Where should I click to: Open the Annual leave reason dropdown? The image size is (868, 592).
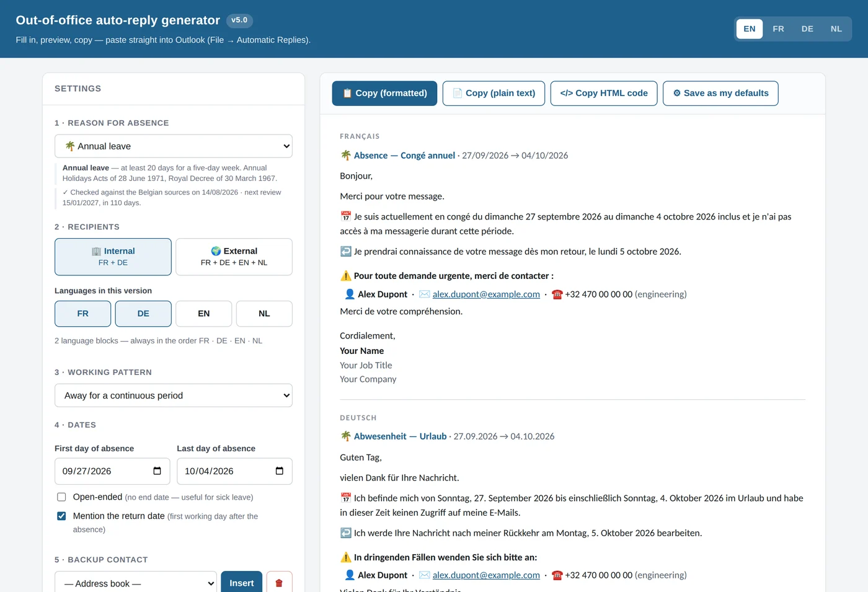pos(174,146)
